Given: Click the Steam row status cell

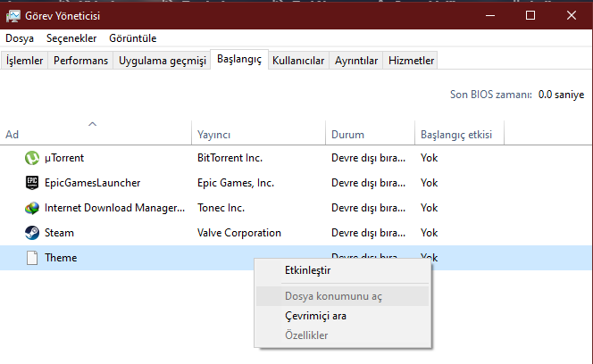Looking at the screenshot, I should click(x=368, y=233).
